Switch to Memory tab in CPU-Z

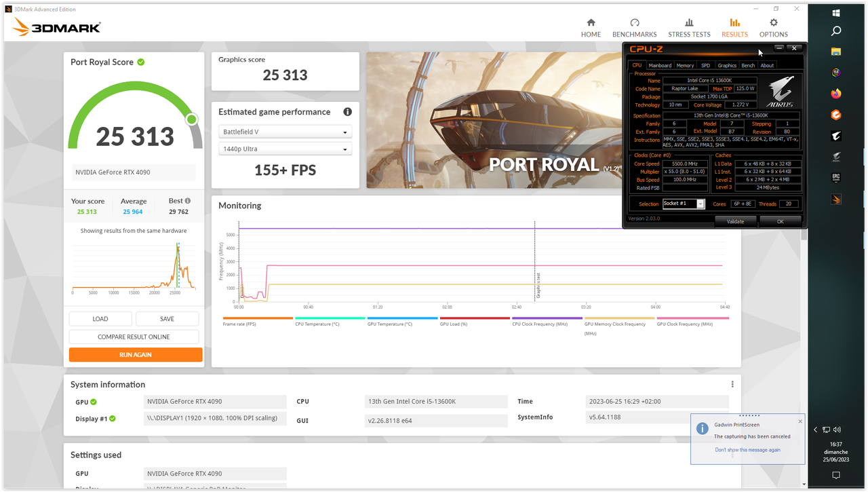click(x=685, y=65)
